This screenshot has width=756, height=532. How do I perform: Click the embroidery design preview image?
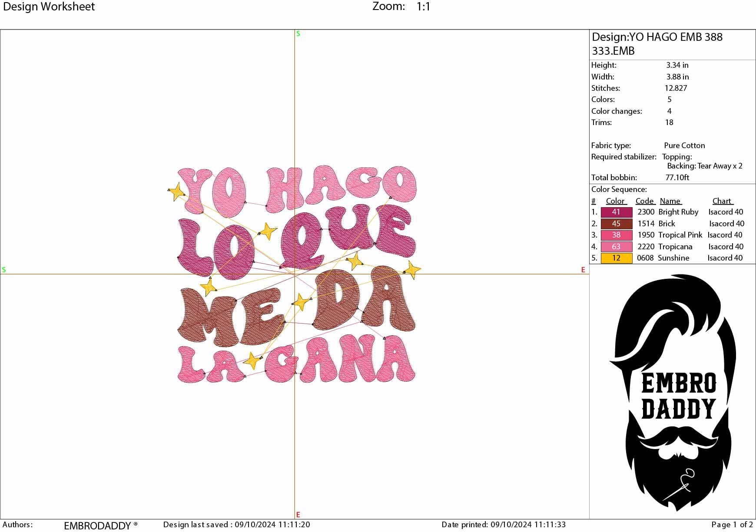[295, 274]
